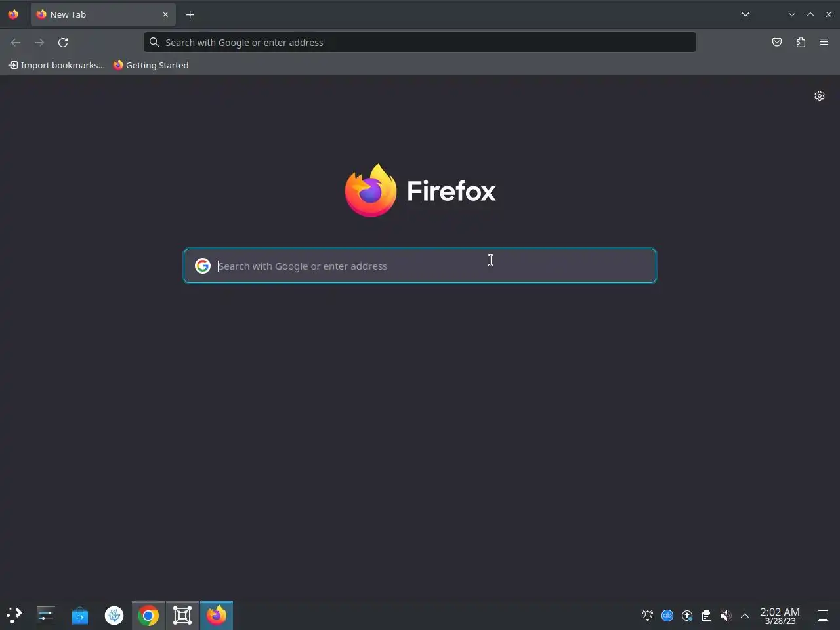Open Save to Pocket button
Image resolution: width=840 pixels, height=630 pixels.
click(x=777, y=42)
